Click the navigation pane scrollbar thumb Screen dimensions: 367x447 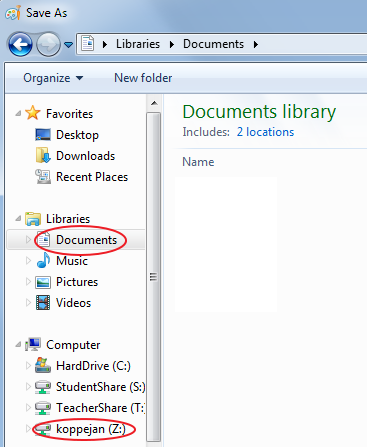tap(153, 277)
